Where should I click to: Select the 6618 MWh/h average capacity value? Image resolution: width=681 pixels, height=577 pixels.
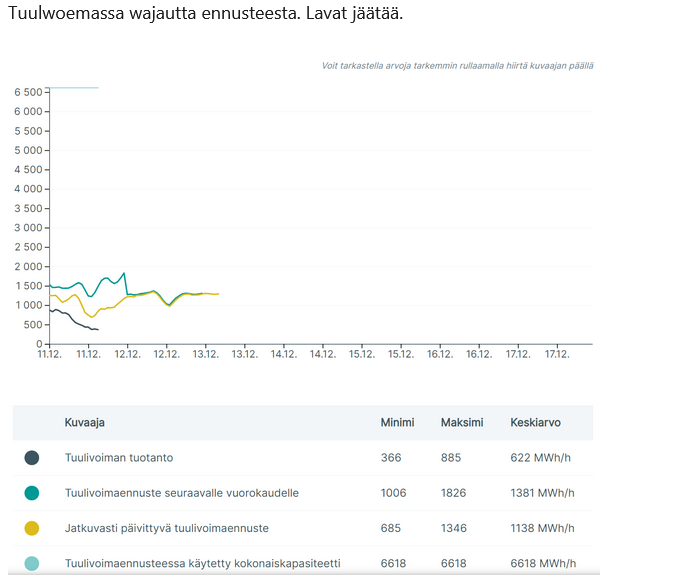(545, 563)
